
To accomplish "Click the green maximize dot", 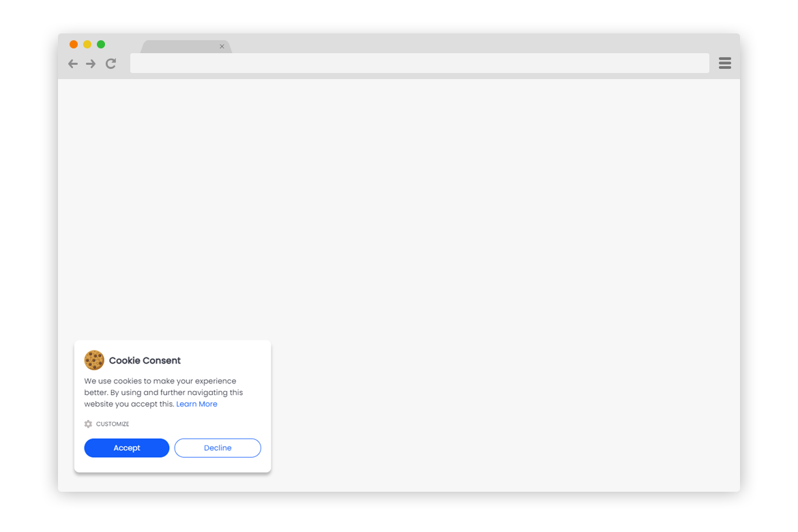I will coord(101,44).
